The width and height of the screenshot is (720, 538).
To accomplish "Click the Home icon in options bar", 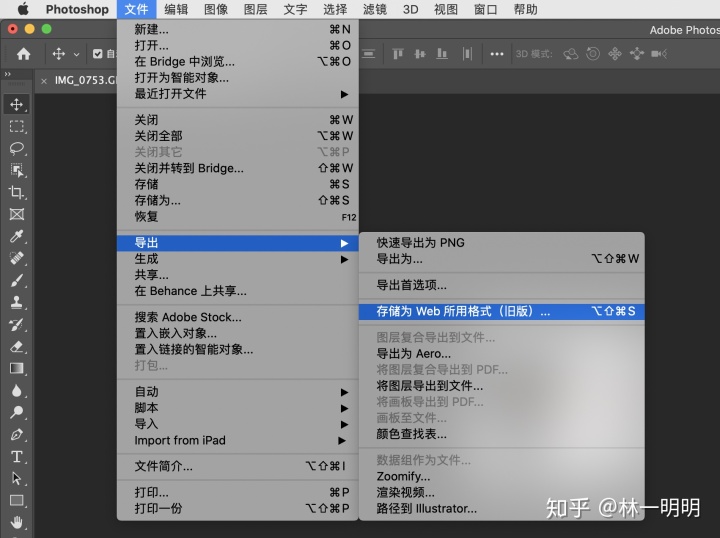I will point(23,54).
